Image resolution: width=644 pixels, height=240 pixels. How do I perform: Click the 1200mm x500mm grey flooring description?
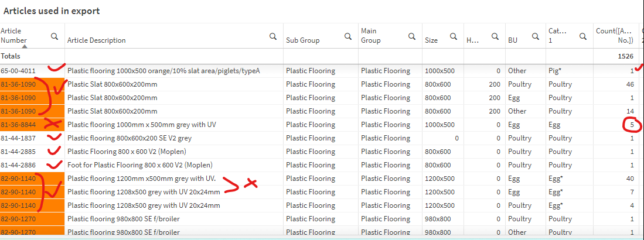click(144, 179)
